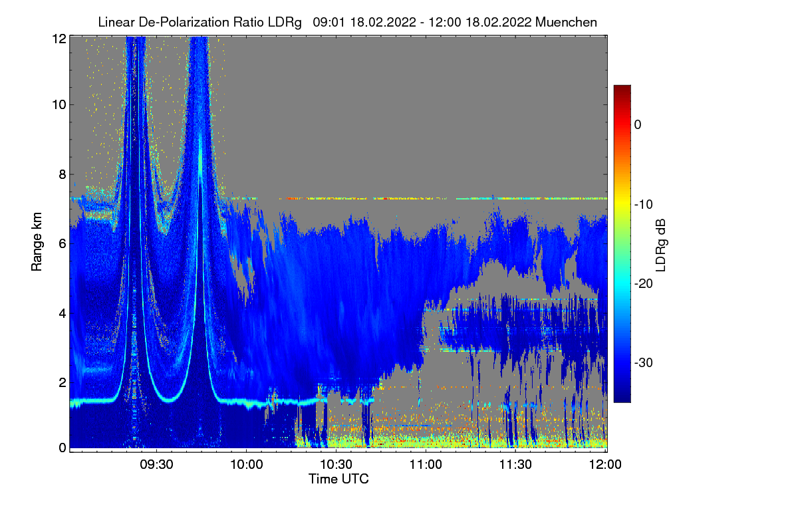Click the '12:00' time tick label
Image resolution: width=798 pixels, height=532 pixels.
[606, 464]
